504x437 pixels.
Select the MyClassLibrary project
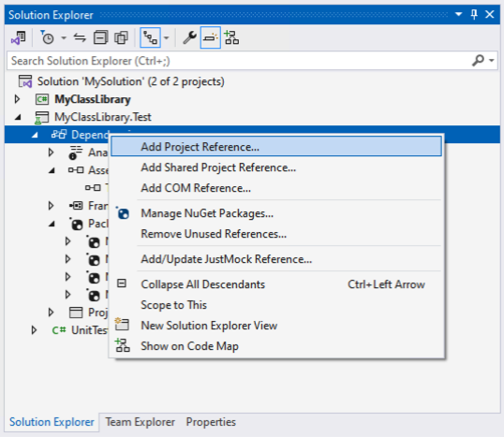click(93, 99)
